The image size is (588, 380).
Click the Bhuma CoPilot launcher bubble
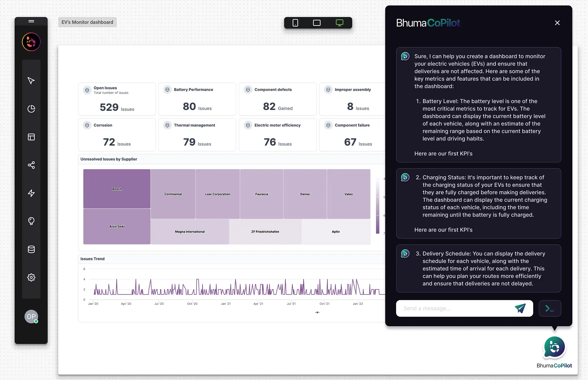pos(554,347)
